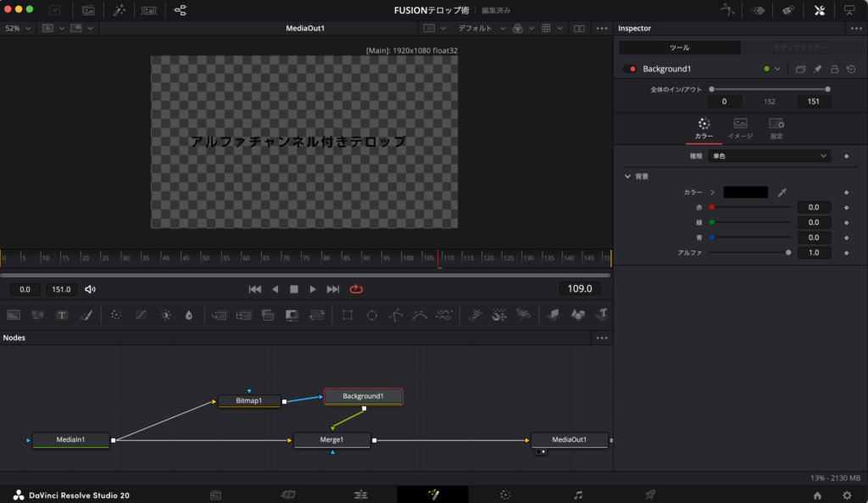Click the eyedropper color picker icon
This screenshot has height=503, width=868.
(782, 193)
